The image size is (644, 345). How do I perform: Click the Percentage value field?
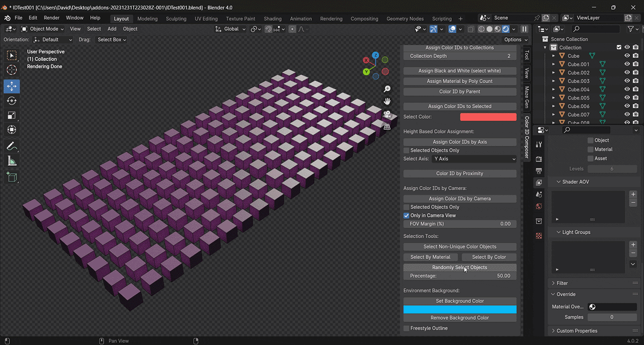point(459,275)
